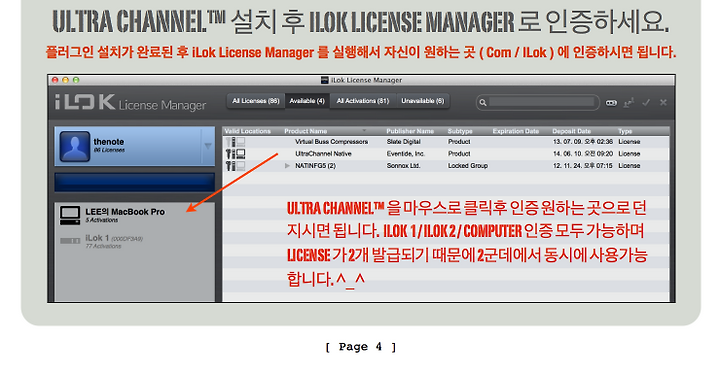
Task: Click the [ Page 4 ] label
Action: pyautogui.click(x=360, y=347)
